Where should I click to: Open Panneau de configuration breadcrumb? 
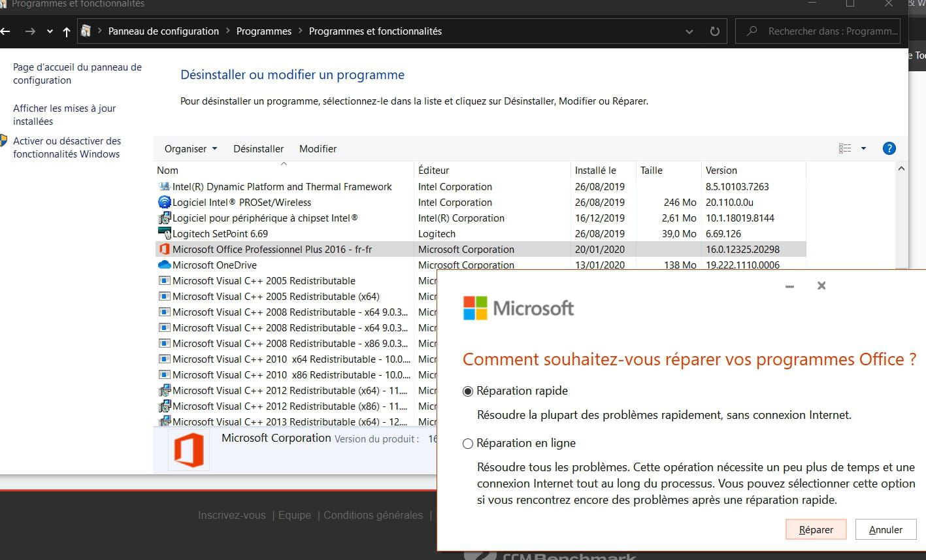point(163,31)
